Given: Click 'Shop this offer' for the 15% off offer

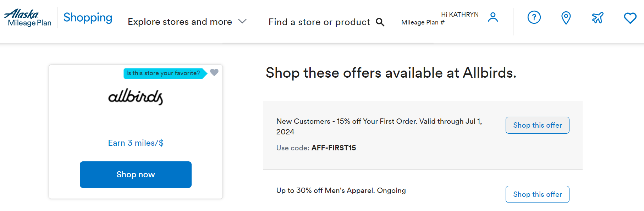Looking at the screenshot, I should (537, 125).
